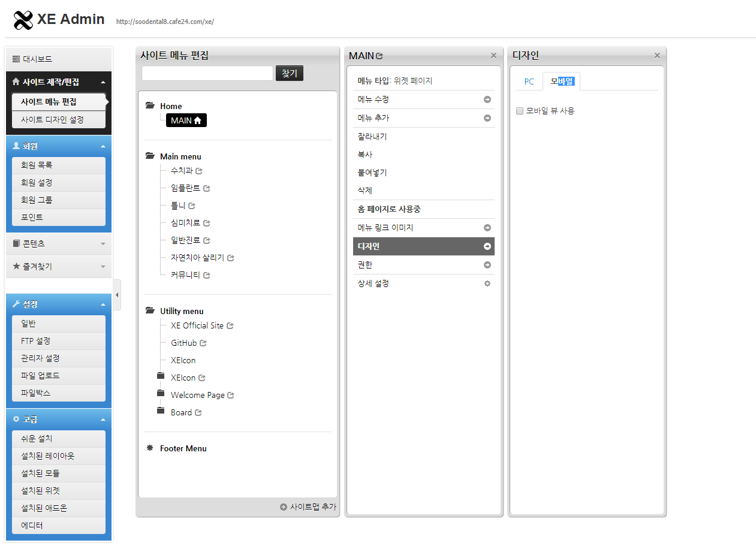Screen dimensions: 756x546
Task: Collapse the sidebar with the side handle arrow
Action: tap(117, 295)
